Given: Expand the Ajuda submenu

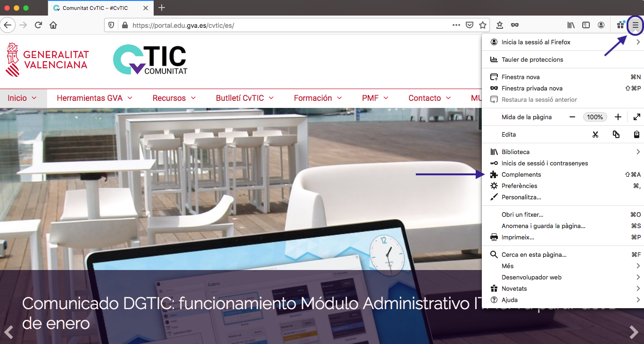Looking at the screenshot, I should (563, 300).
